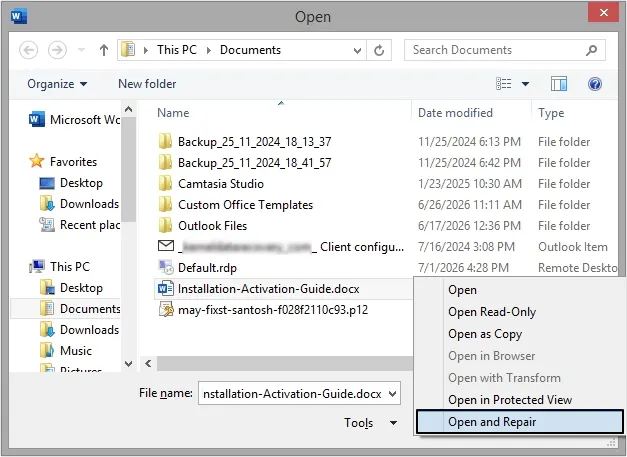Go up one folder level
This screenshot has height=457, width=627.
[x=104, y=50]
